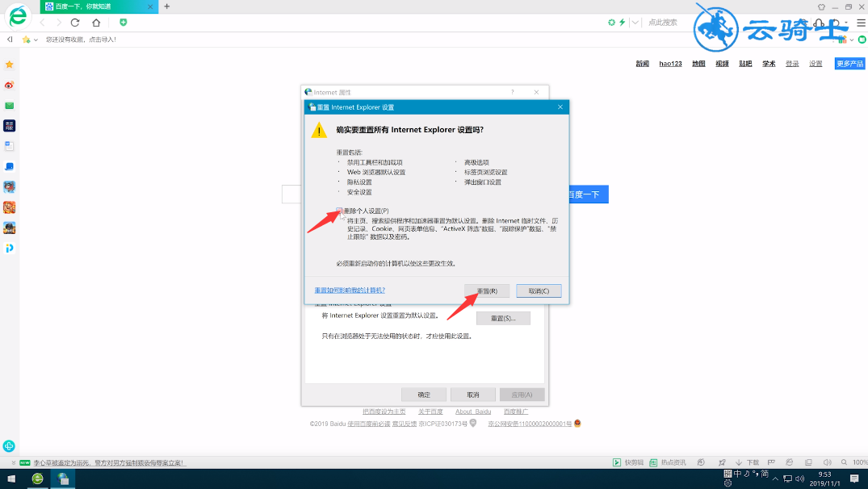Image resolution: width=868 pixels, height=489 pixels.
Task: Check the 删除个人设置(P) checkbox
Action: pyautogui.click(x=339, y=211)
